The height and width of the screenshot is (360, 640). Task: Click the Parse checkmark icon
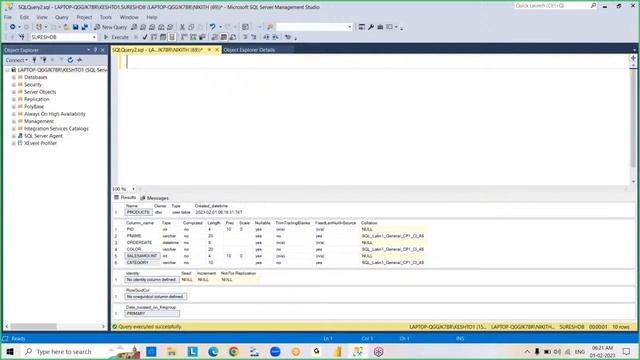pyautogui.click(x=145, y=37)
